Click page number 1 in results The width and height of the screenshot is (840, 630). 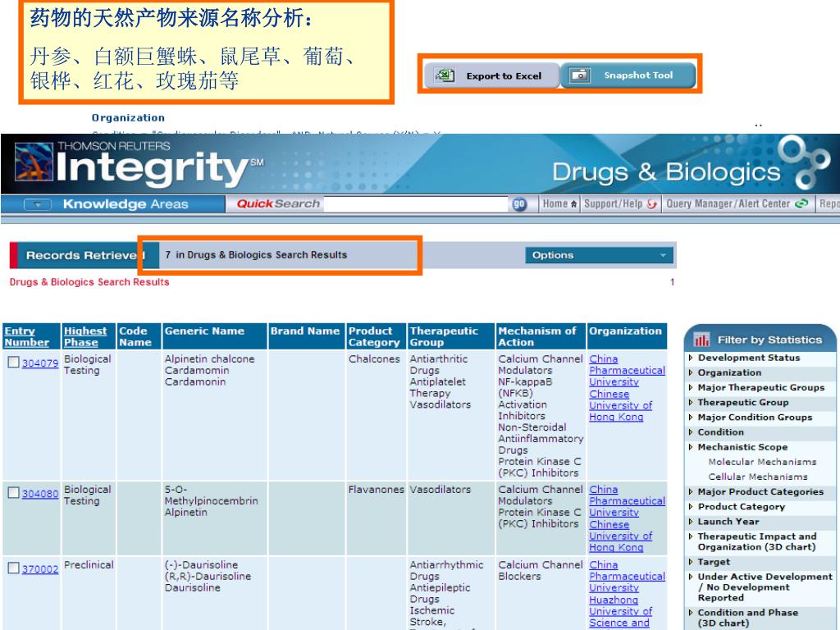click(673, 282)
